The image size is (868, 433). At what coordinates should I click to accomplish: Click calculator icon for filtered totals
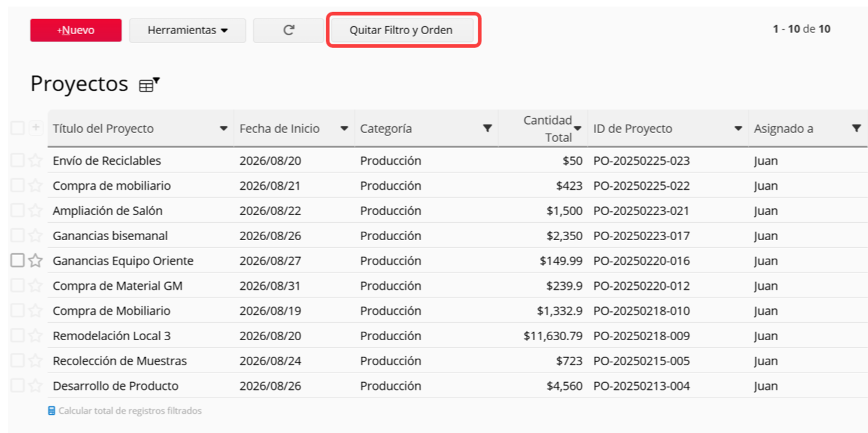(51, 411)
